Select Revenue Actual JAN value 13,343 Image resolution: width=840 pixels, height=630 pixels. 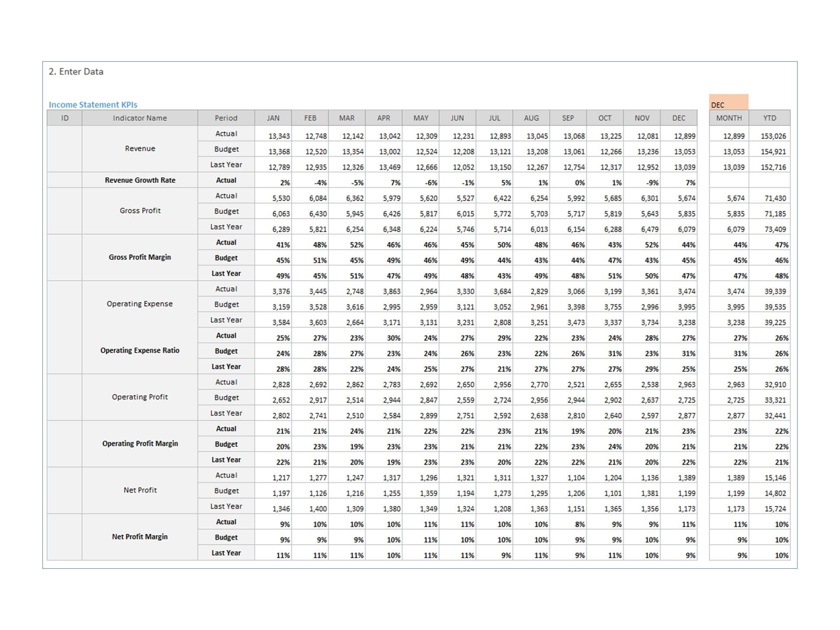(x=279, y=136)
